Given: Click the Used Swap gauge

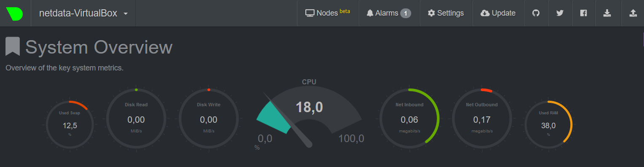Looking at the screenshot, I should coord(70,126).
